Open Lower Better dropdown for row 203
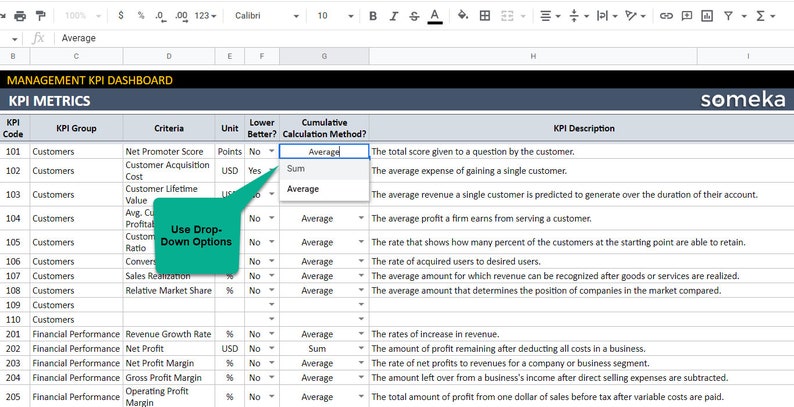The width and height of the screenshot is (794, 407). (272, 363)
